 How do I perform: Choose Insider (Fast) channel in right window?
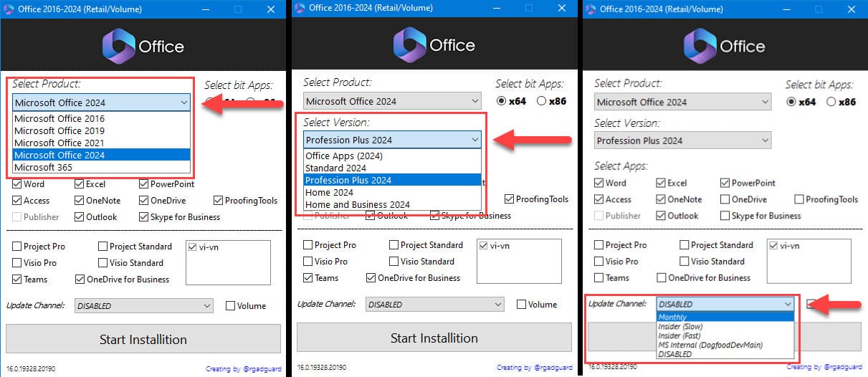point(725,336)
